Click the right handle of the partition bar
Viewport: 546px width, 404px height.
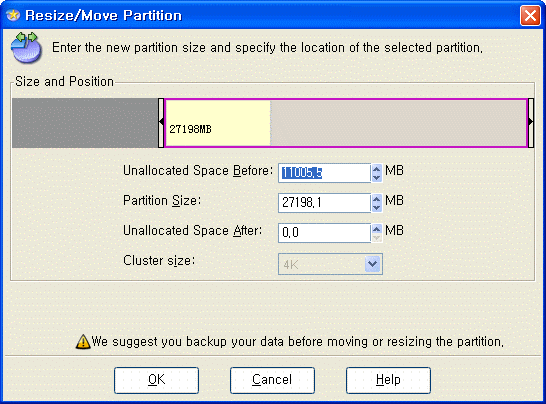click(531, 123)
